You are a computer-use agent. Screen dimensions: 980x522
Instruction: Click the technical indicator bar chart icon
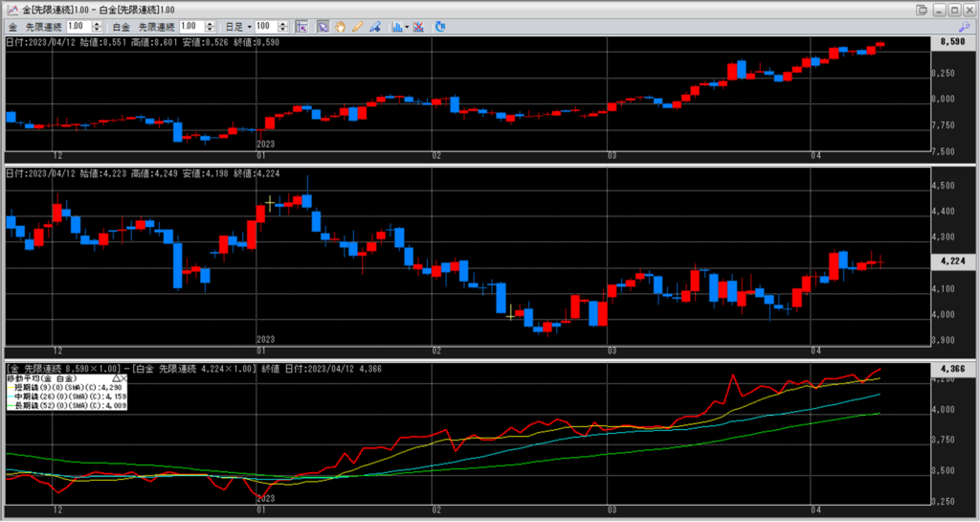(x=397, y=27)
